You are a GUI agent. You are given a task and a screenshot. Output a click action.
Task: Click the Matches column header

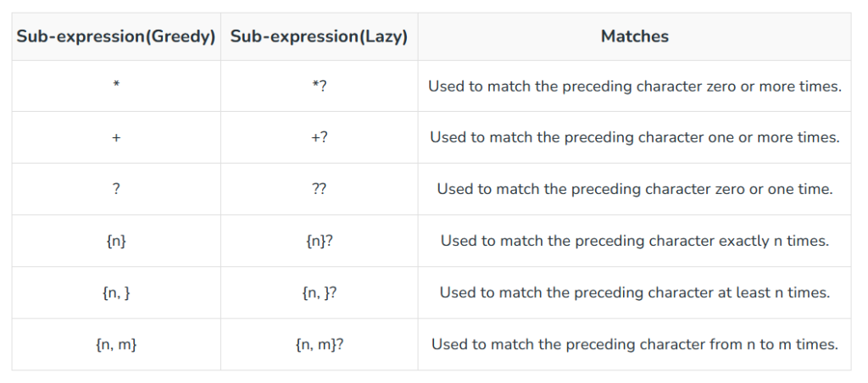point(634,36)
